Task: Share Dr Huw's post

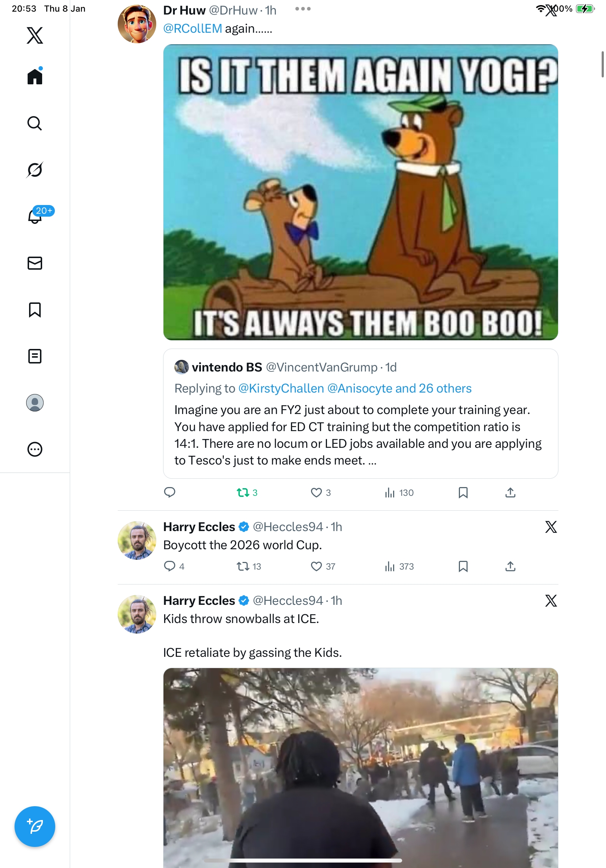Action: 510,493
